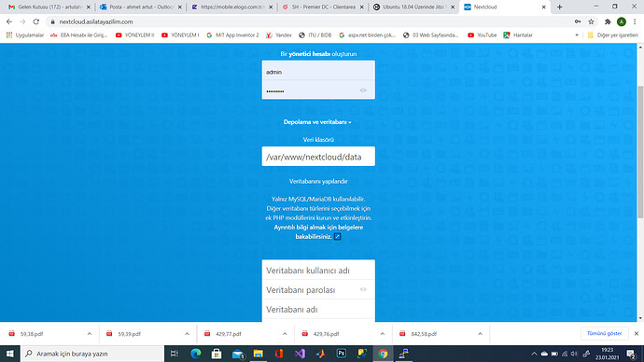
Task: Collapse Depolama ve veritabanı section
Action: [317, 122]
